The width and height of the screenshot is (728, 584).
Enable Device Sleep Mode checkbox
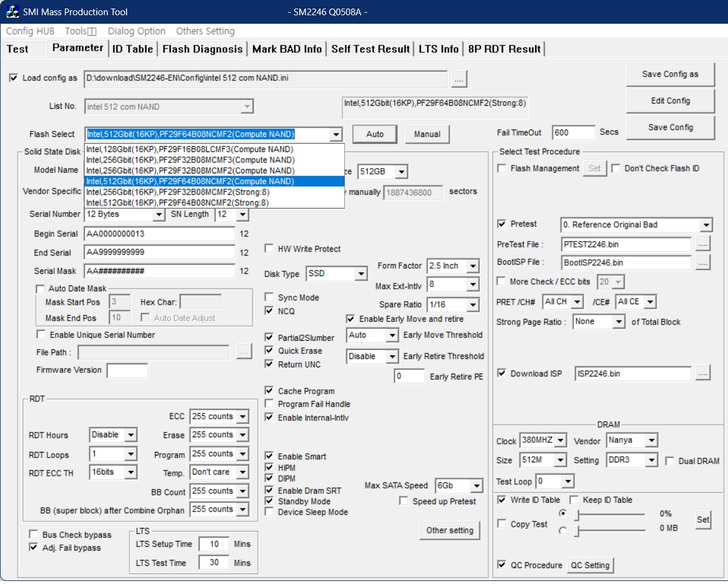coord(269,512)
